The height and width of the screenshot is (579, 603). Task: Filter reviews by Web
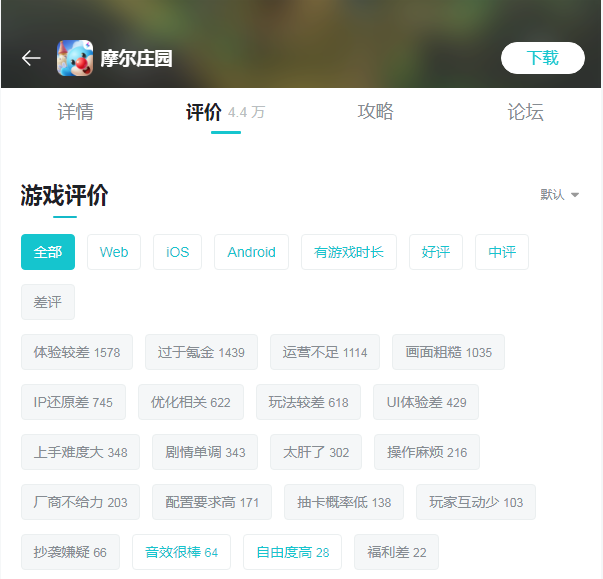114,252
